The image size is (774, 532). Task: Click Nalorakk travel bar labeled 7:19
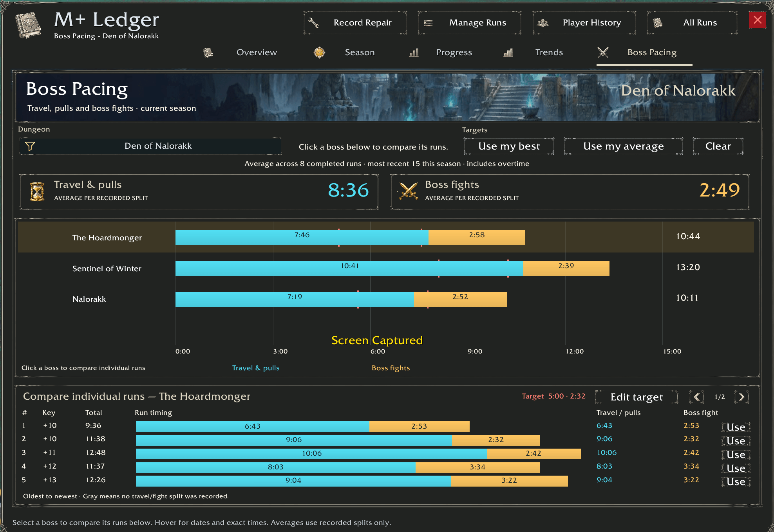click(295, 299)
